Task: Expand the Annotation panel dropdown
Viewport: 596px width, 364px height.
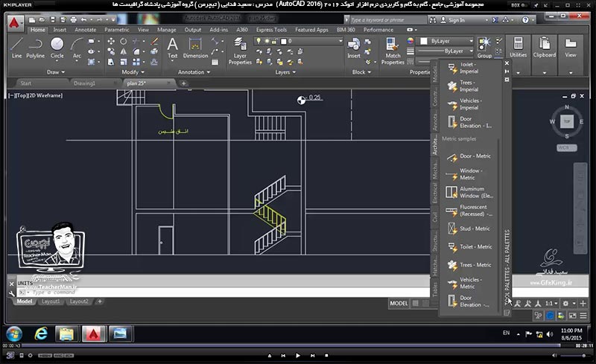Action: (x=194, y=72)
